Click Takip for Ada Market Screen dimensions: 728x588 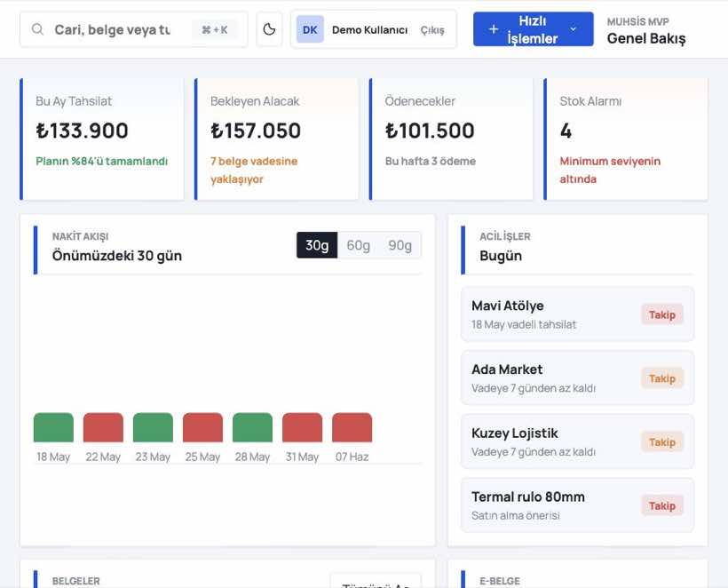click(662, 378)
